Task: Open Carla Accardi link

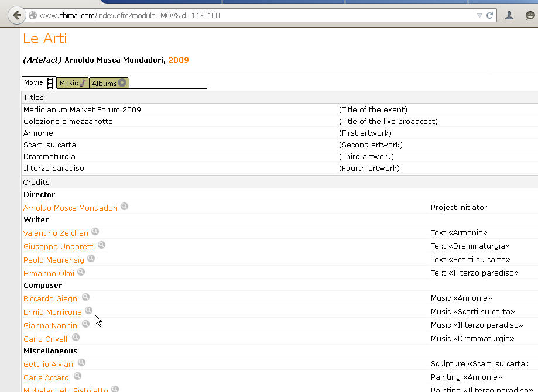Action: pyautogui.click(x=47, y=377)
